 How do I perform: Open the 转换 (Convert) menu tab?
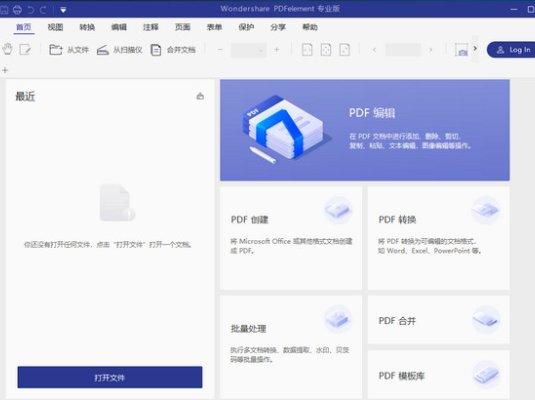(87, 27)
